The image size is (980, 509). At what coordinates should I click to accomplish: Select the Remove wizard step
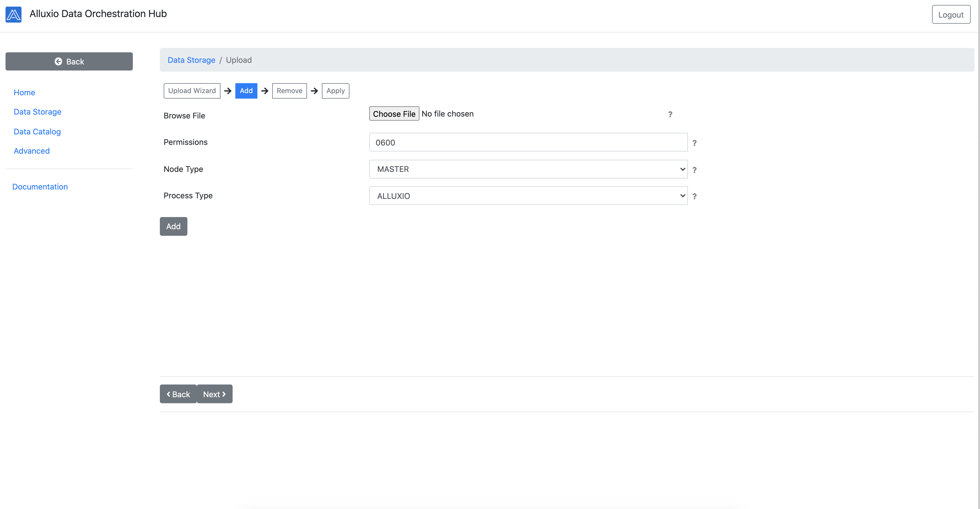[289, 91]
